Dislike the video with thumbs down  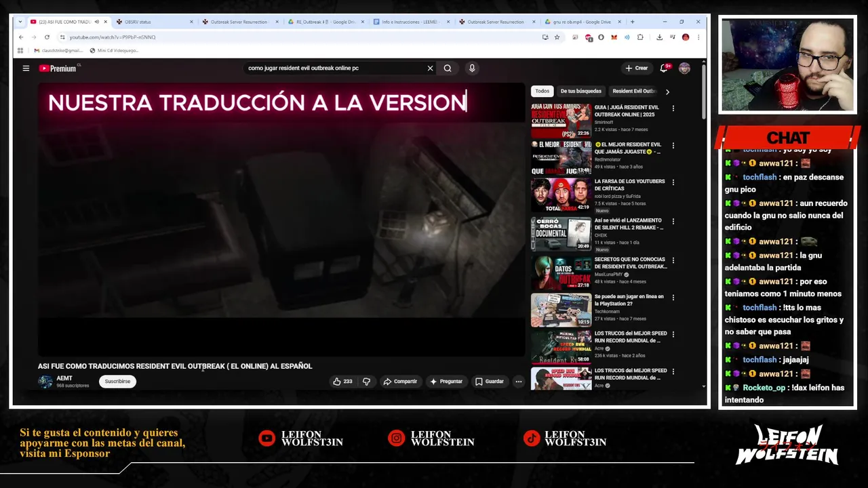coord(366,382)
